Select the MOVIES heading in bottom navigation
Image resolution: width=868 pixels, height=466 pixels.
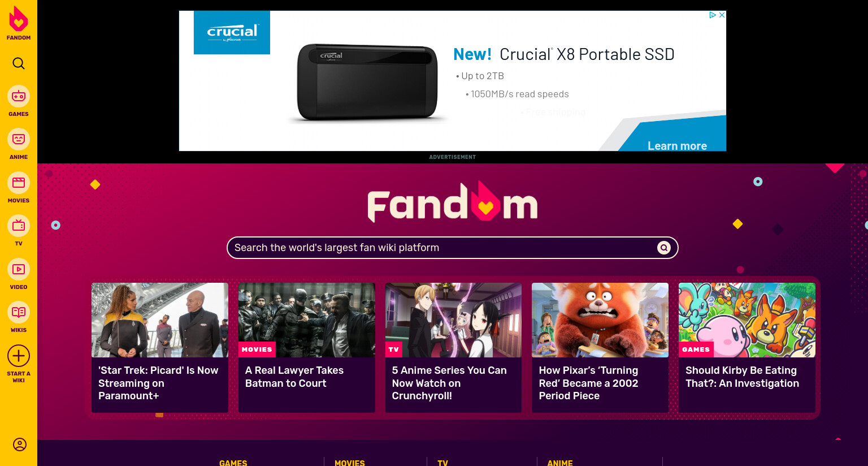(x=350, y=463)
